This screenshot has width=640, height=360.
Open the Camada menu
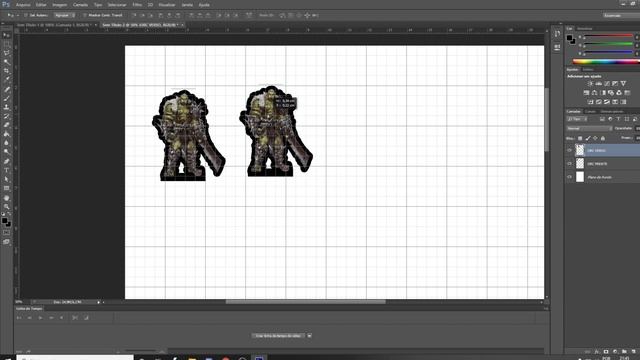tap(80, 5)
